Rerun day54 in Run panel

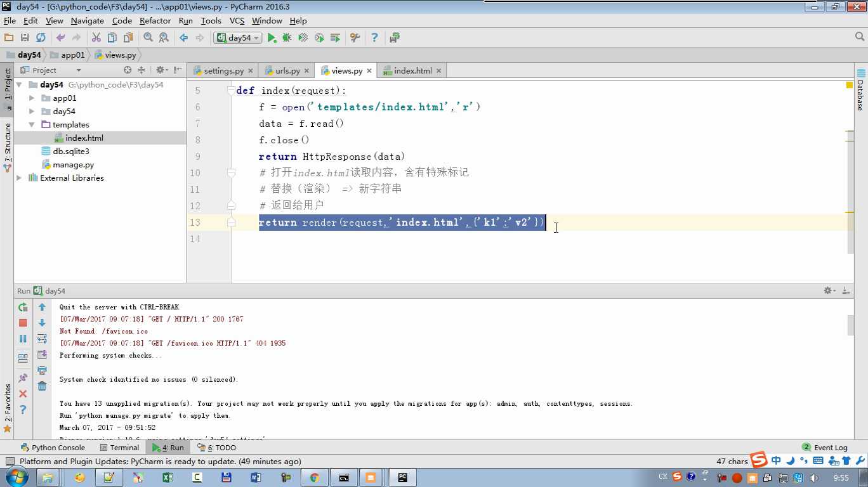pos(23,307)
